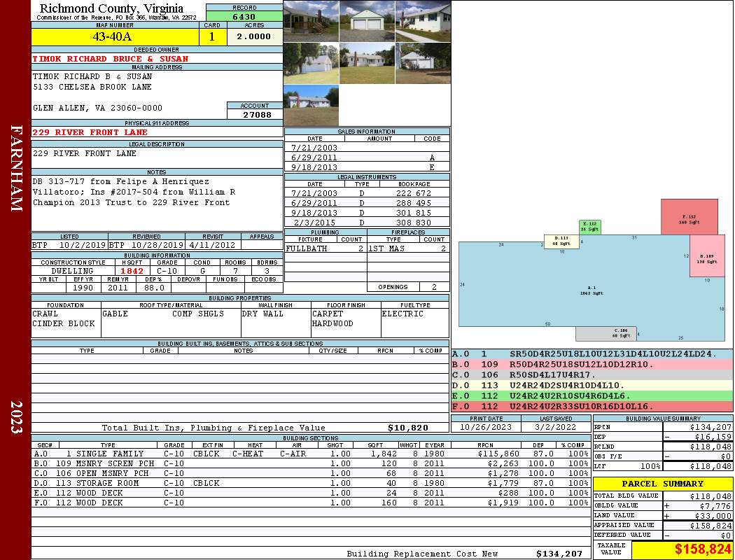Select deeded owner TIMOK RICHARD BRUCE & SUSAN
Screen dimensions: 735x560
tap(110, 59)
